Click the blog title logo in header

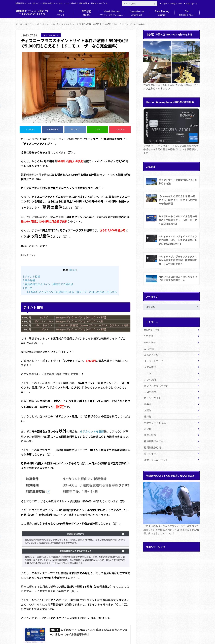pyautogui.click(x=32, y=13)
